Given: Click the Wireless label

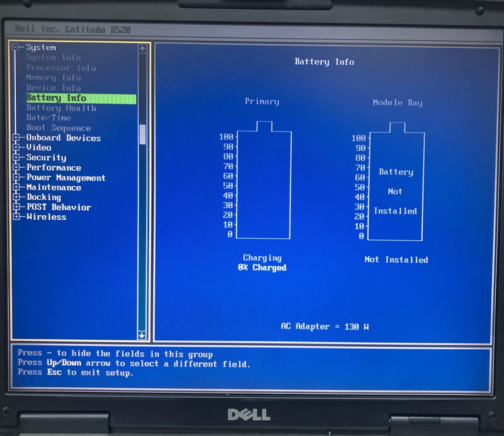Looking at the screenshot, I should (x=46, y=217).
